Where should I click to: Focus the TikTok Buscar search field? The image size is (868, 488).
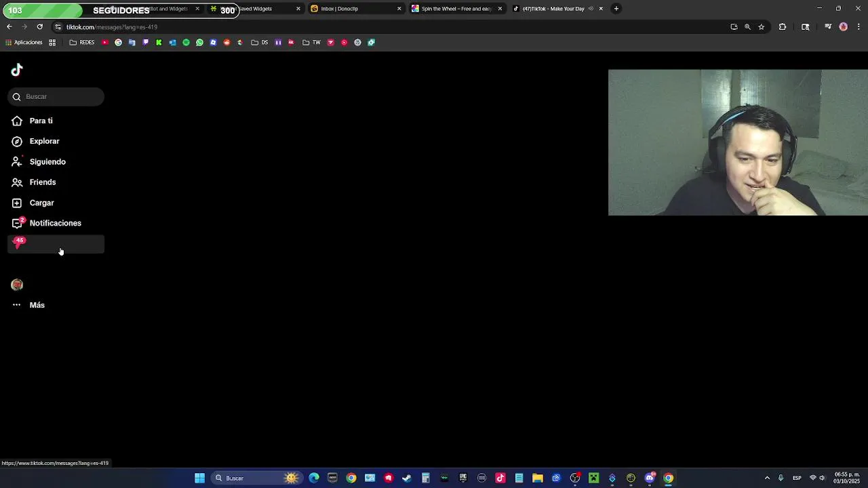(56, 97)
